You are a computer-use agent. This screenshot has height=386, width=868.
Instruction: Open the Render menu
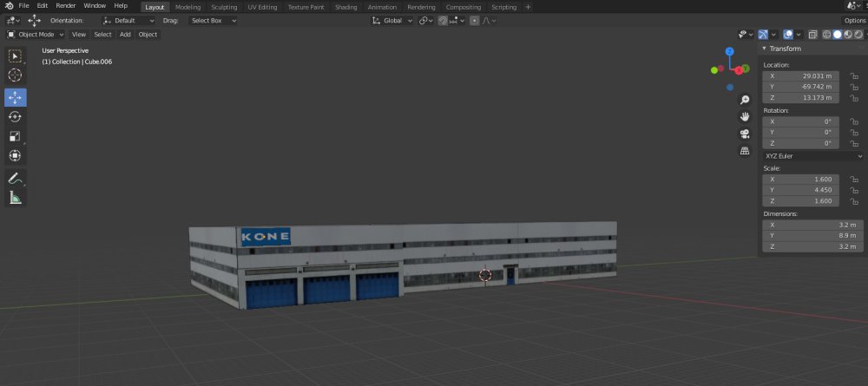coord(66,6)
